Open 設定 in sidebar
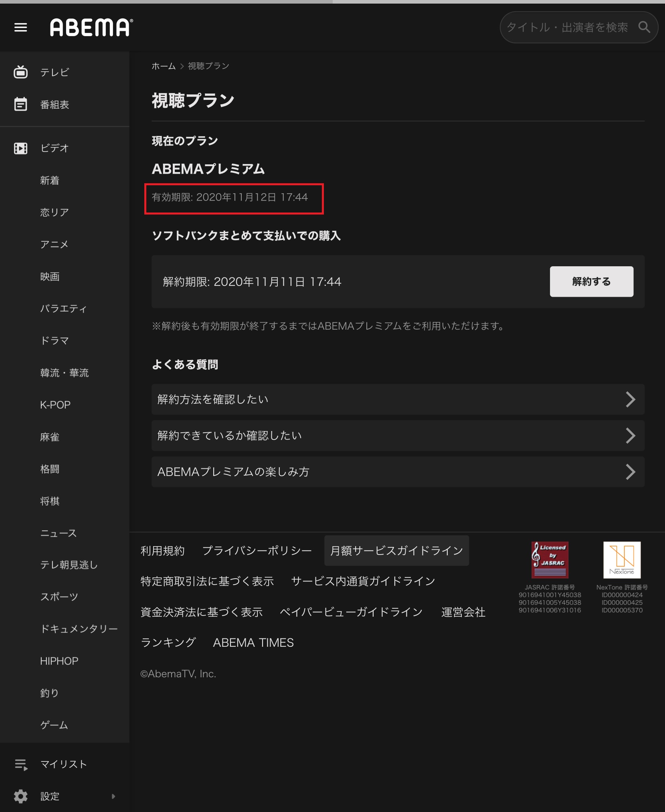665x812 pixels. [50, 796]
